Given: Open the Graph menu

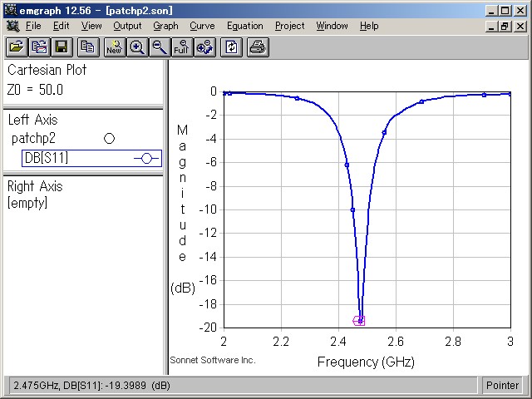Looking at the screenshot, I should 165,26.
